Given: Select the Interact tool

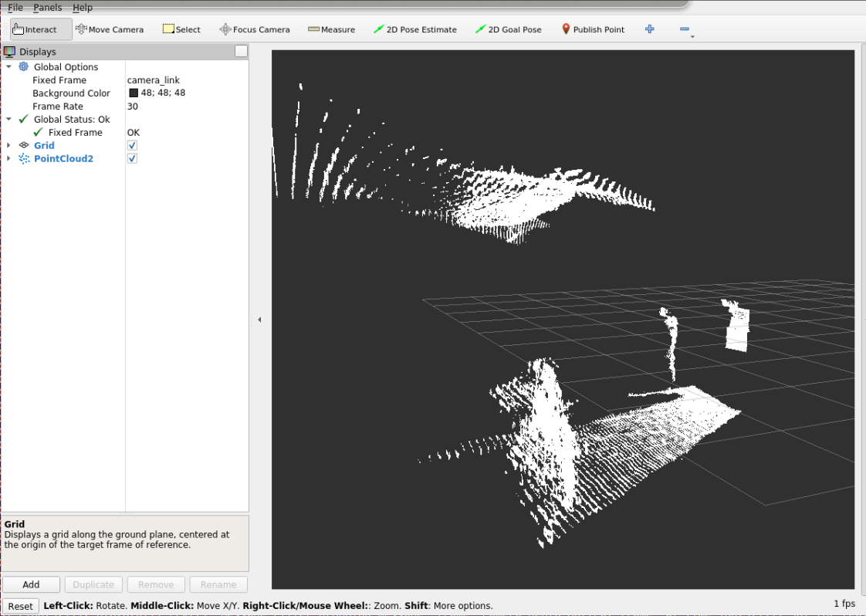Looking at the screenshot, I should point(41,29).
